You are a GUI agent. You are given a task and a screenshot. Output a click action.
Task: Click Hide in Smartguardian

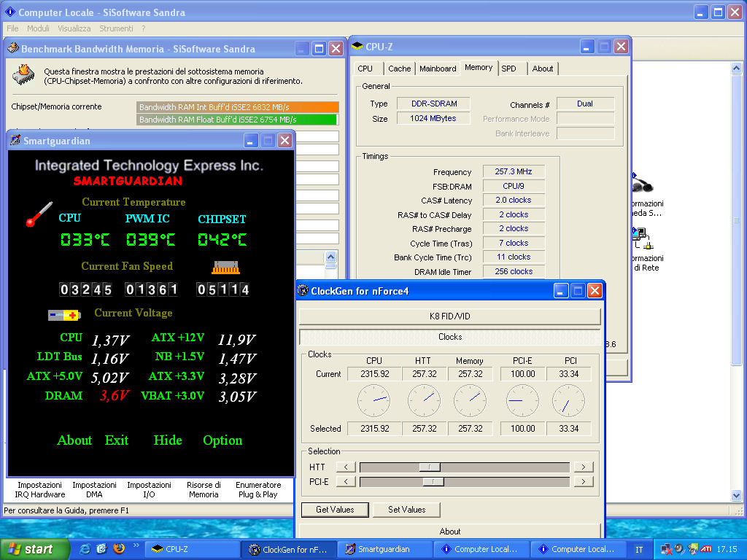click(168, 440)
